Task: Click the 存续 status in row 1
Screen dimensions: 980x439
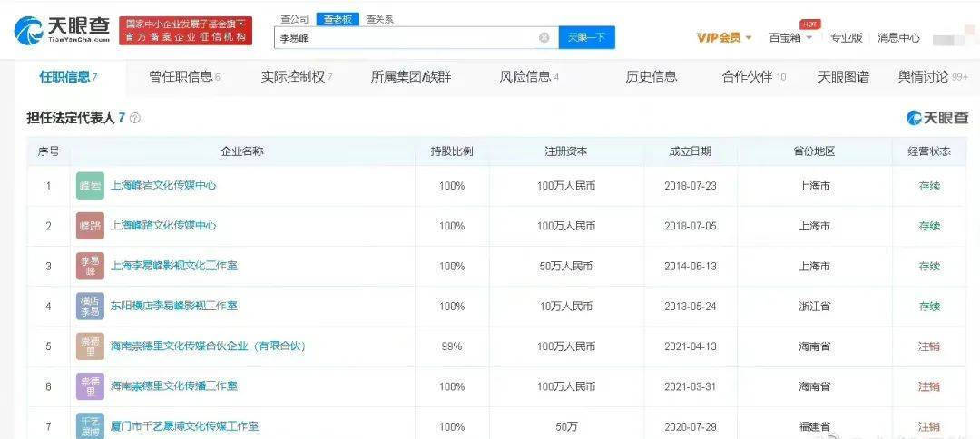Action: [929, 186]
